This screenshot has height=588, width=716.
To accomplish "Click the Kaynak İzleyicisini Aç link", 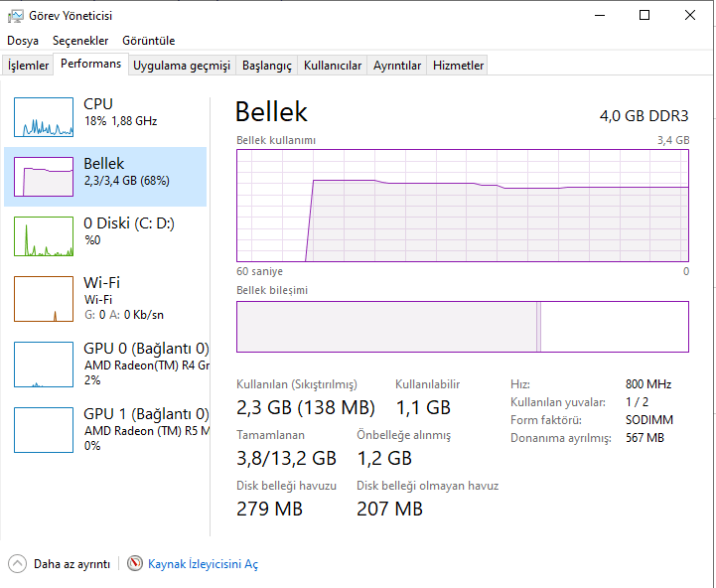I will click(x=203, y=564).
